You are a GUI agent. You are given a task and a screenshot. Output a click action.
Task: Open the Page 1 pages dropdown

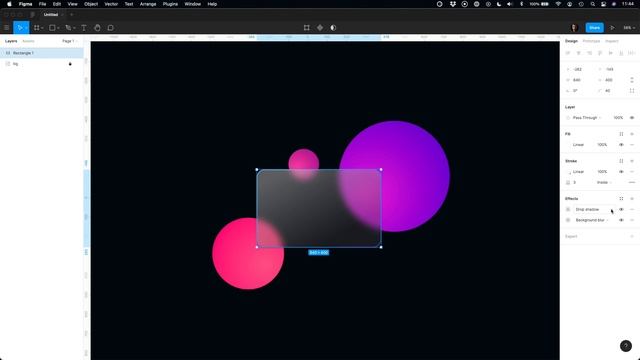pos(69,41)
